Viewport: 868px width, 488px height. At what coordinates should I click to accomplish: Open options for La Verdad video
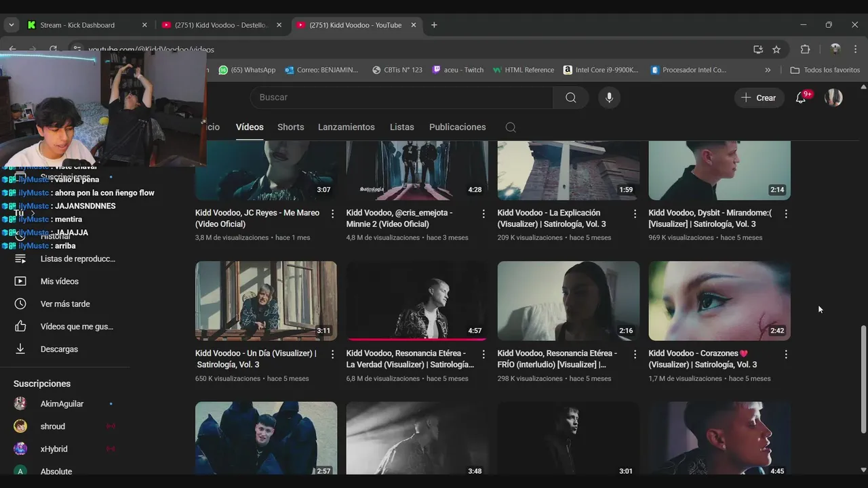coord(484,354)
